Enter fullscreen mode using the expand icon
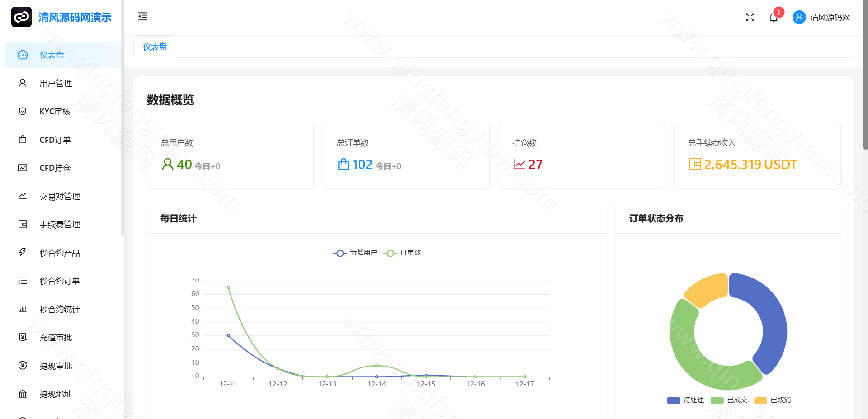Image resolution: width=868 pixels, height=419 pixels. [x=750, y=17]
